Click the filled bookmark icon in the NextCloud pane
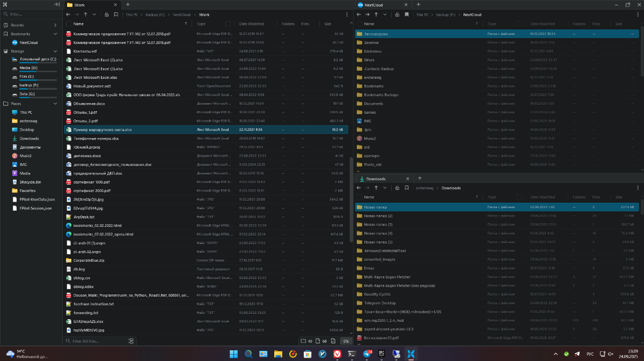The width and height of the screenshot is (644, 361). [407, 14]
